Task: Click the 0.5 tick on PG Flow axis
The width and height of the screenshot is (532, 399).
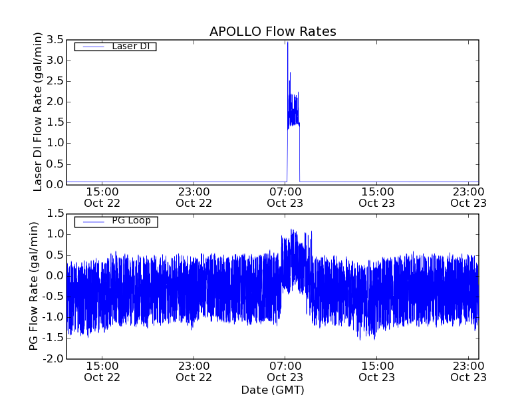Action: (x=55, y=255)
